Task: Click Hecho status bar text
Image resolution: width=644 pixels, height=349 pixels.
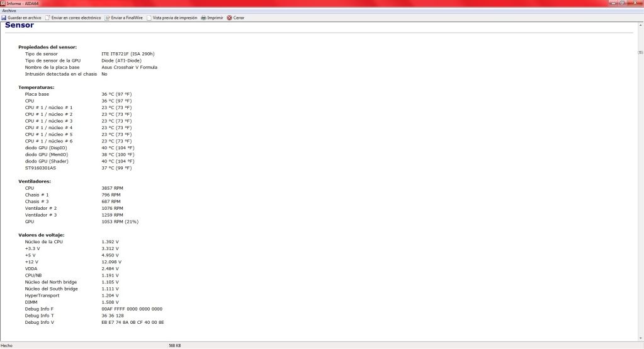Action: [x=6, y=346]
